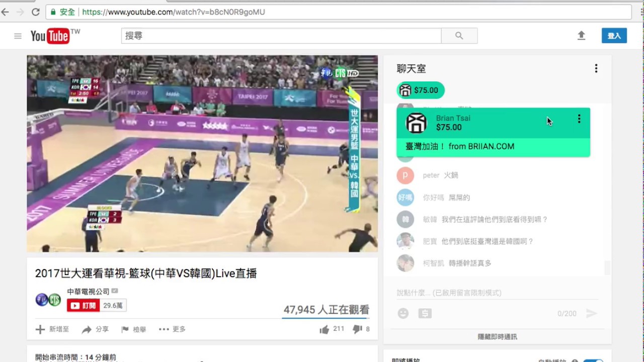Click the upload video icon
The image size is (644, 362).
pyautogui.click(x=581, y=36)
